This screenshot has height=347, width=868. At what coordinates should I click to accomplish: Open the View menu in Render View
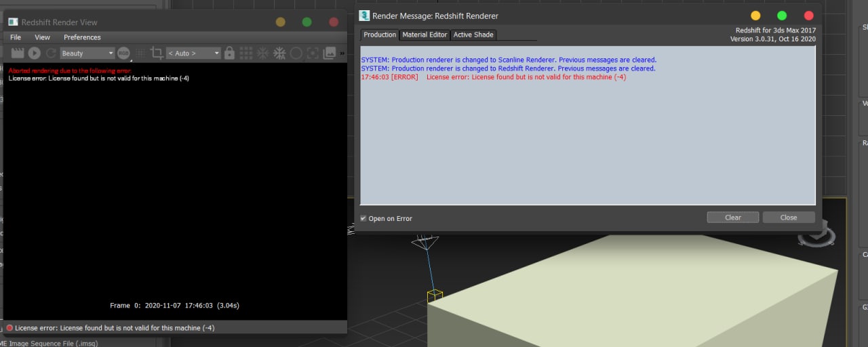click(x=42, y=37)
